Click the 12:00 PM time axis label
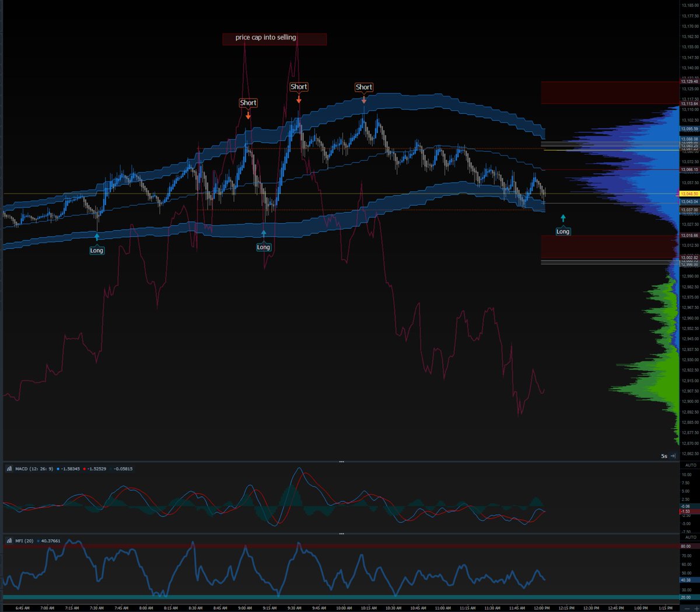 click(x=542, y=608)
